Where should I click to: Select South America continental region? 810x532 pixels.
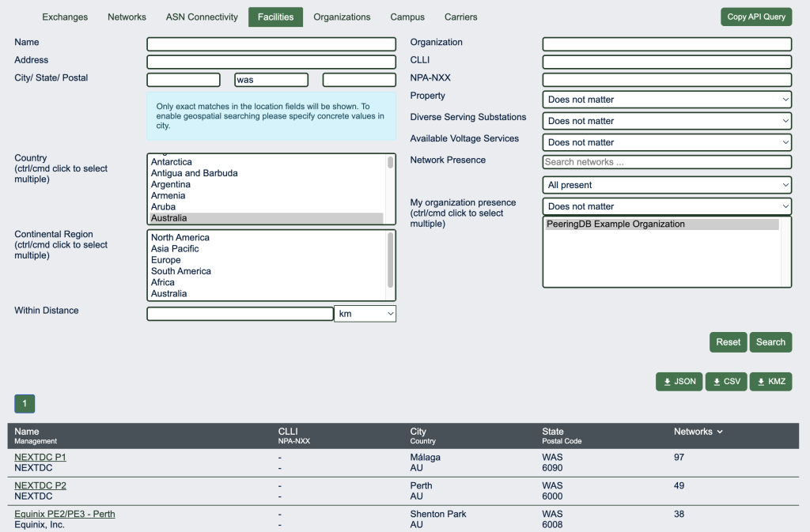tap(266, 271)
